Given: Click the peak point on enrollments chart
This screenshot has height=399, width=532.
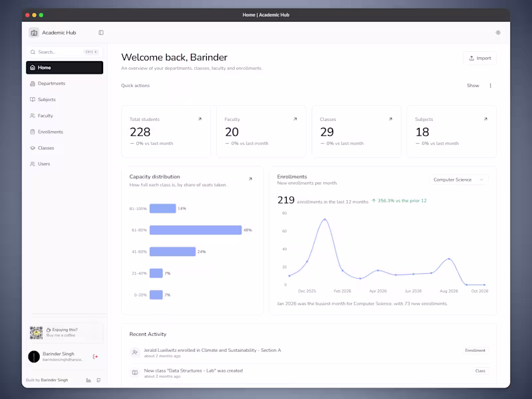Looking at the screenshot, I should [325, 219].
